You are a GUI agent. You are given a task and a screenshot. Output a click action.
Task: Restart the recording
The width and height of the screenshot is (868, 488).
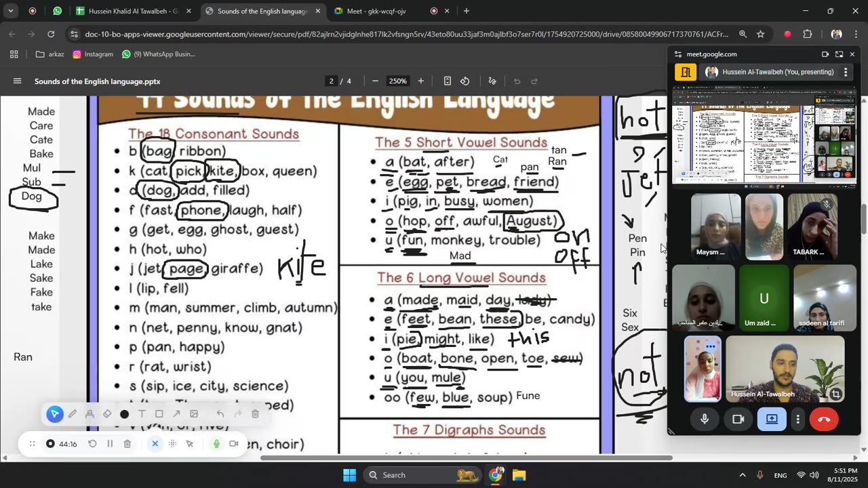[92, 444]
